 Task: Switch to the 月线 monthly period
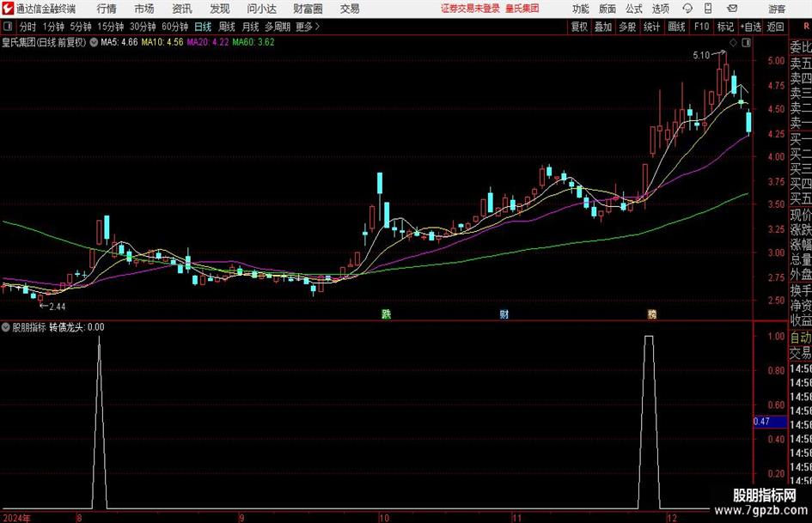pyautogui.click(x=251, y=27)
